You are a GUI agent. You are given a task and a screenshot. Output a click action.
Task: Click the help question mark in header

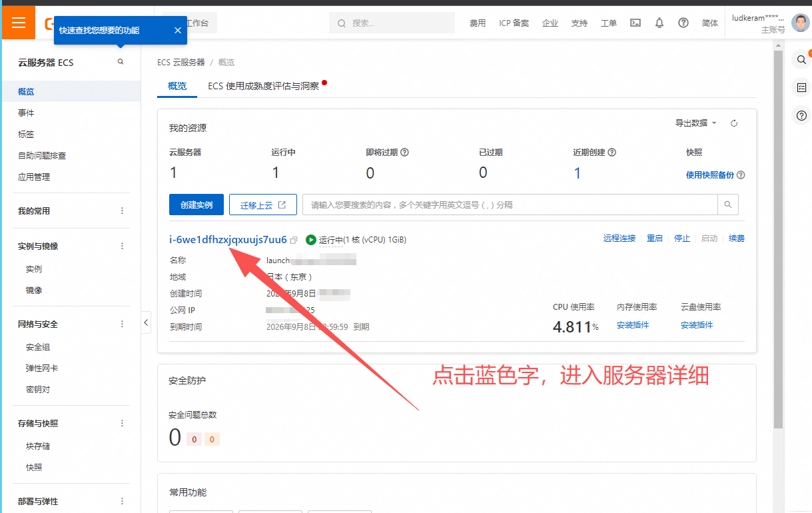coord(683,23)
